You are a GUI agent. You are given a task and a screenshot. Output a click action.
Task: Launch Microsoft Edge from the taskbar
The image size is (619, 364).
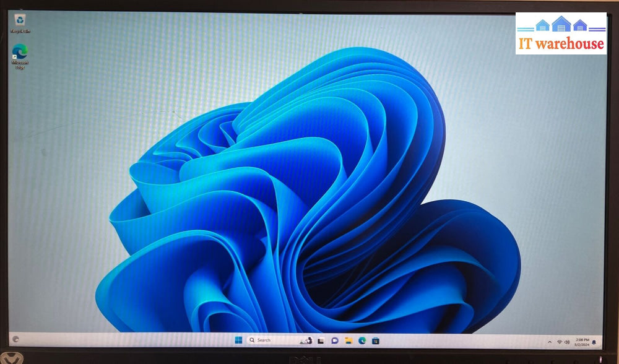coord(362,341)
